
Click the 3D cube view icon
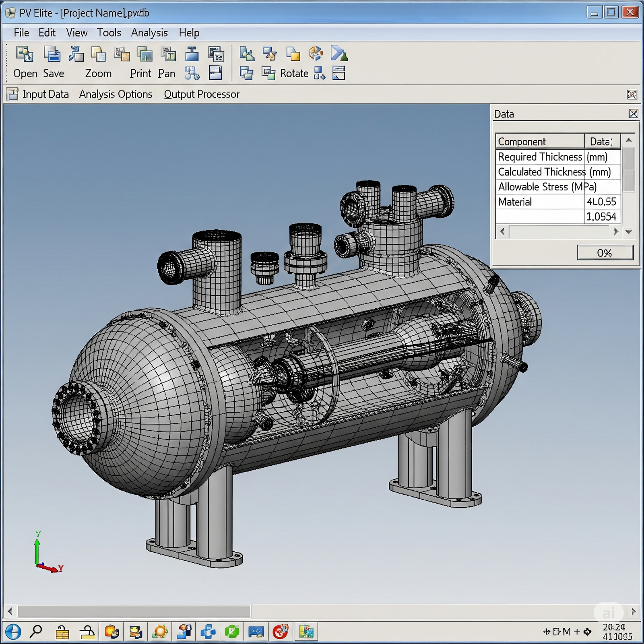point(316,52)
